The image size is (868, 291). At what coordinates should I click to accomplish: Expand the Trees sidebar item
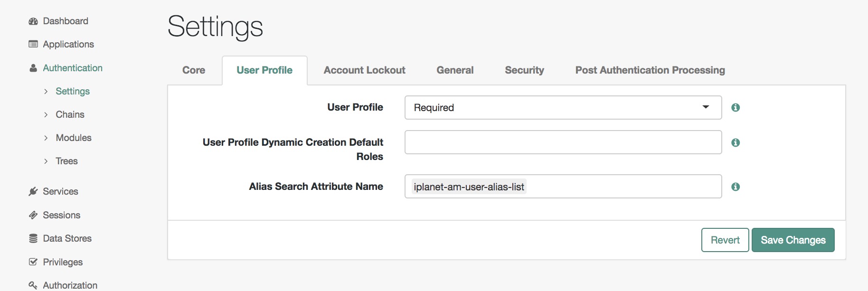46,161
